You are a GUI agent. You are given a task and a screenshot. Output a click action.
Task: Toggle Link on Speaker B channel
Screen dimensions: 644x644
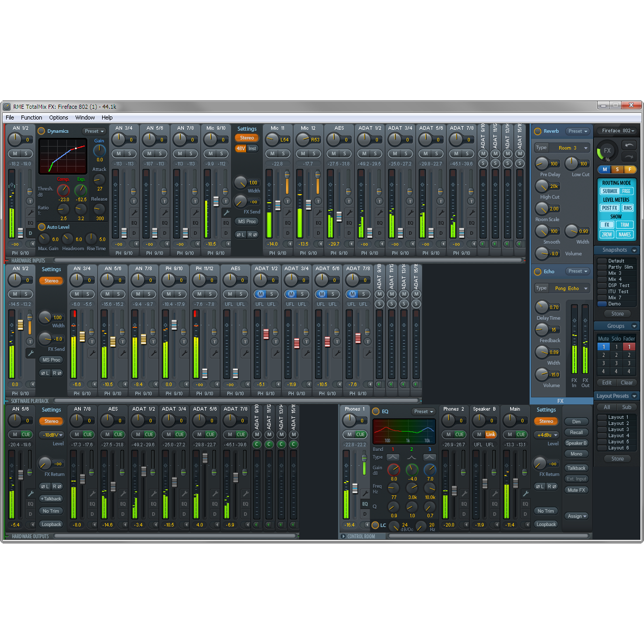490,435
